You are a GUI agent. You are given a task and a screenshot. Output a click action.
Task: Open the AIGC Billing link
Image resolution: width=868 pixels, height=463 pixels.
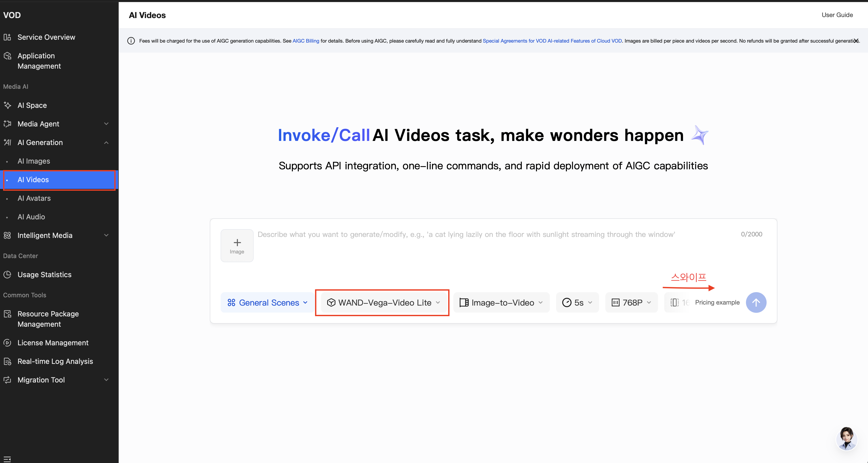pyautogui.click(x=306, y=41)
